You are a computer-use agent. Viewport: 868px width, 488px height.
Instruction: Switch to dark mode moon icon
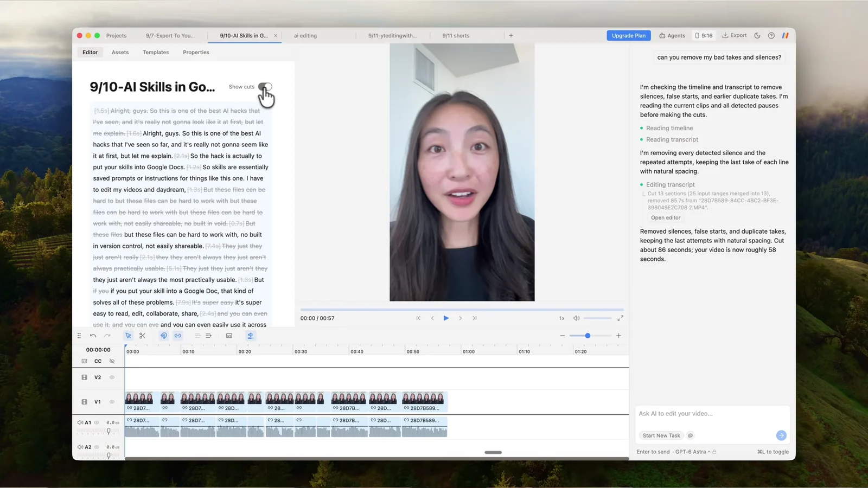(757, 36)
